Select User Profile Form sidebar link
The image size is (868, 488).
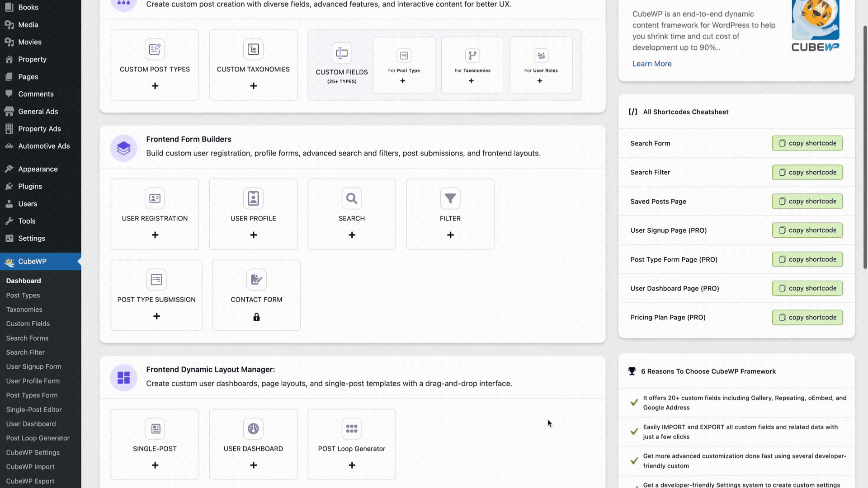pyautogui.click(x=32, y=381)
